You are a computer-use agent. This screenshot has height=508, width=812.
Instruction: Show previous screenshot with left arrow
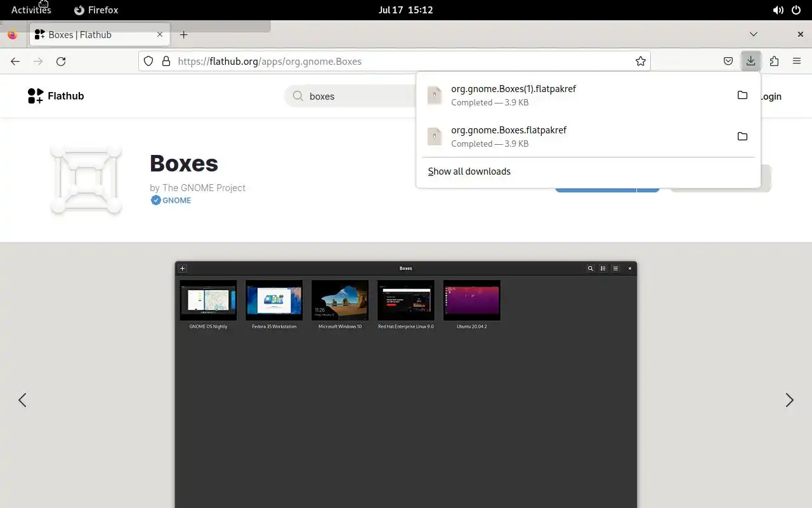(22, 400)
